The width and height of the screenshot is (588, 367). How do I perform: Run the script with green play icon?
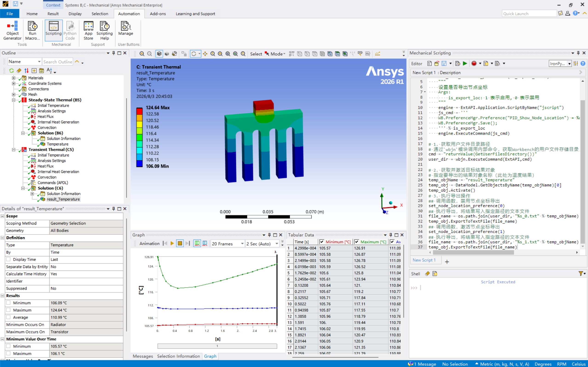pyautogui.click(x=465, y=63)
